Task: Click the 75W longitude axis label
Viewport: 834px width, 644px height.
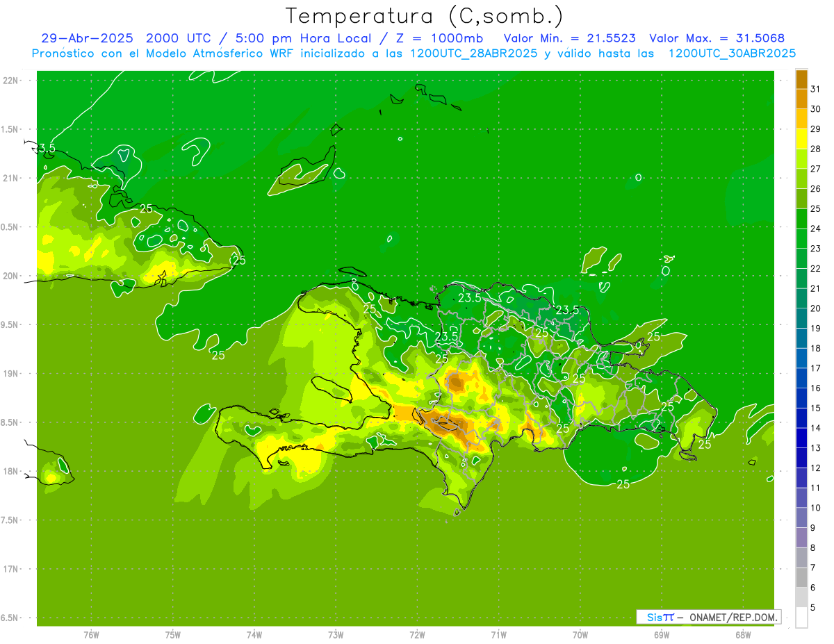Action: [173, 634]
